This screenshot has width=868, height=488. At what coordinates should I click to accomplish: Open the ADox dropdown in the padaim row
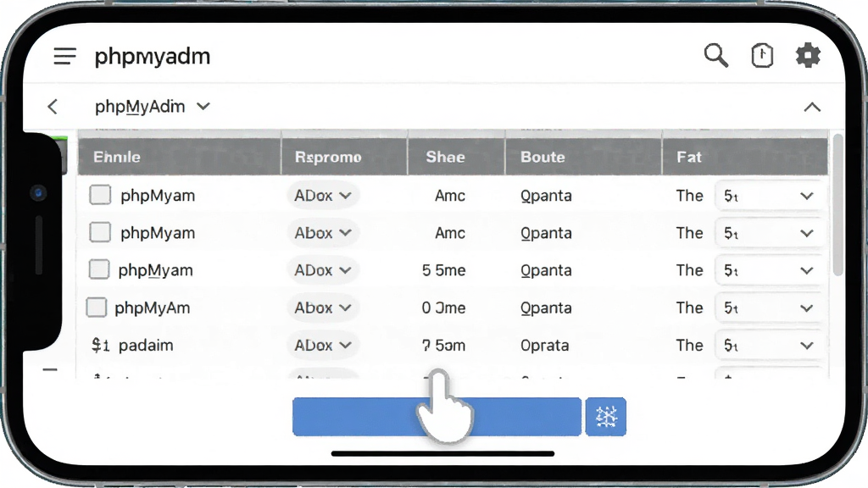point(323,346)
